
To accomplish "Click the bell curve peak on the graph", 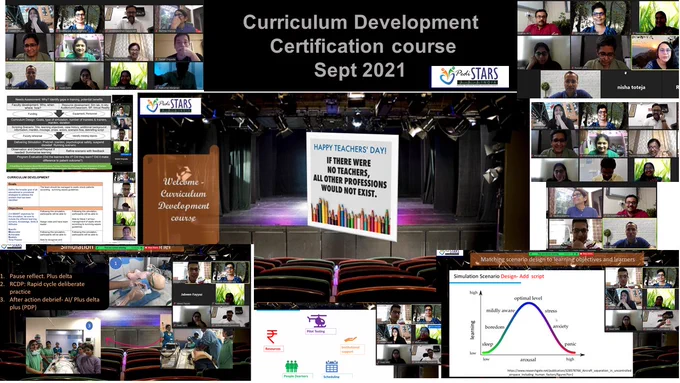I will 528,304.
